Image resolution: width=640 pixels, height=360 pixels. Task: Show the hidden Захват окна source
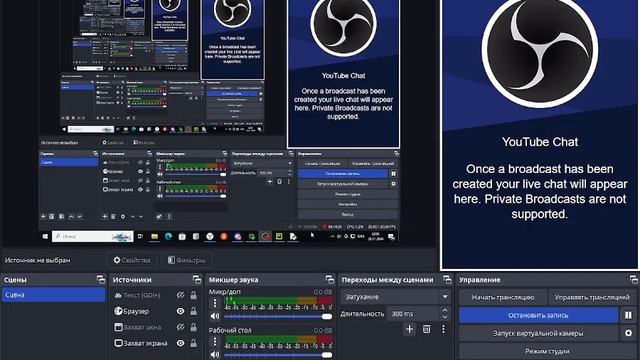[x=180, y=327]
